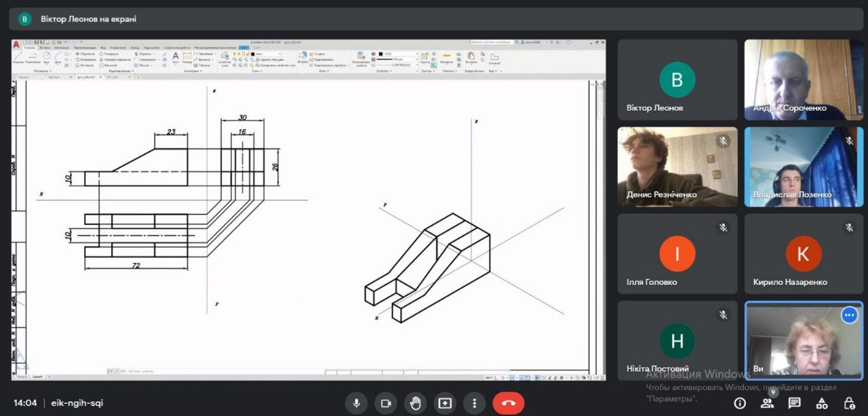Expand the Рисование panel
This screenshot has width=868, height=416.
coord(42,70)
